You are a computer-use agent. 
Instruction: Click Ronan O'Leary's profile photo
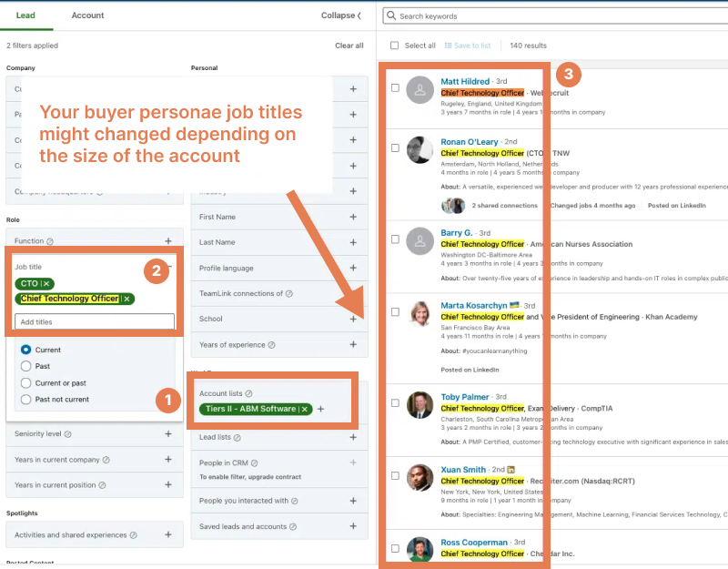click(x=420, y=150)
